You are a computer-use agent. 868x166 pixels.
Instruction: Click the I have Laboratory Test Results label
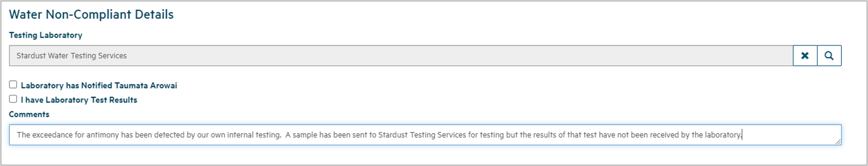pos(79,100)
